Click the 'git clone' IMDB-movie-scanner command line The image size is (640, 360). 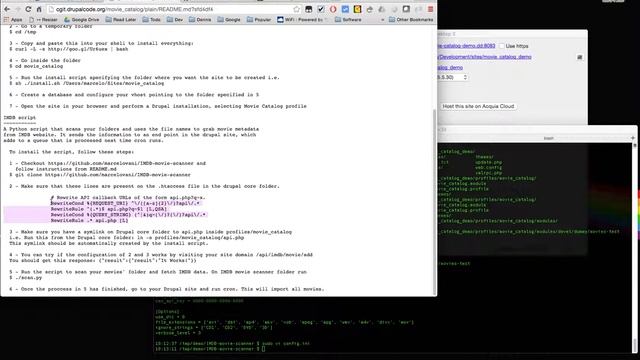click(100, 175)
